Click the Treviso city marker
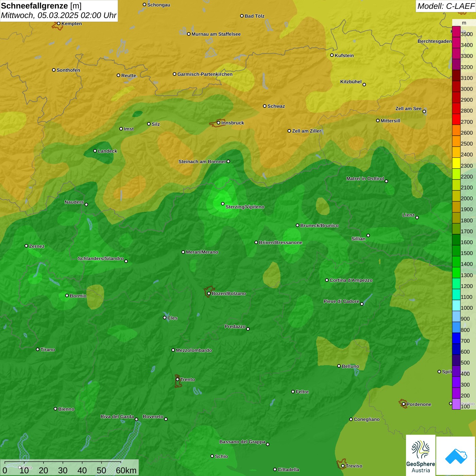476x476 pixels. tap(343, 466)
